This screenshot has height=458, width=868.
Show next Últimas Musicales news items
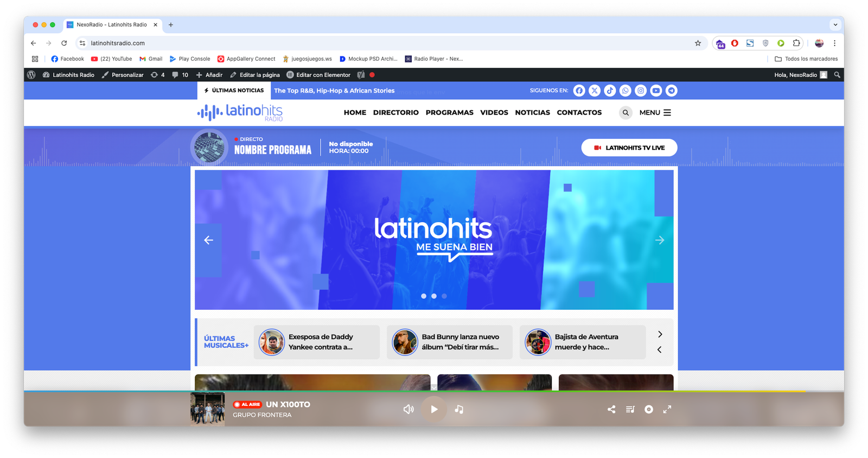click(660, 334)
